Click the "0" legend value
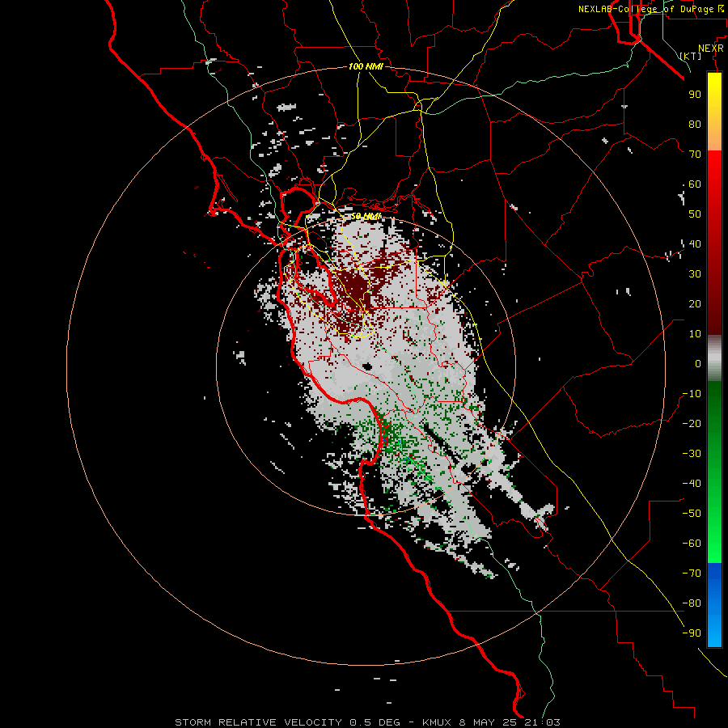This screenshot has width=728, height=728. (x=698, y=363)
